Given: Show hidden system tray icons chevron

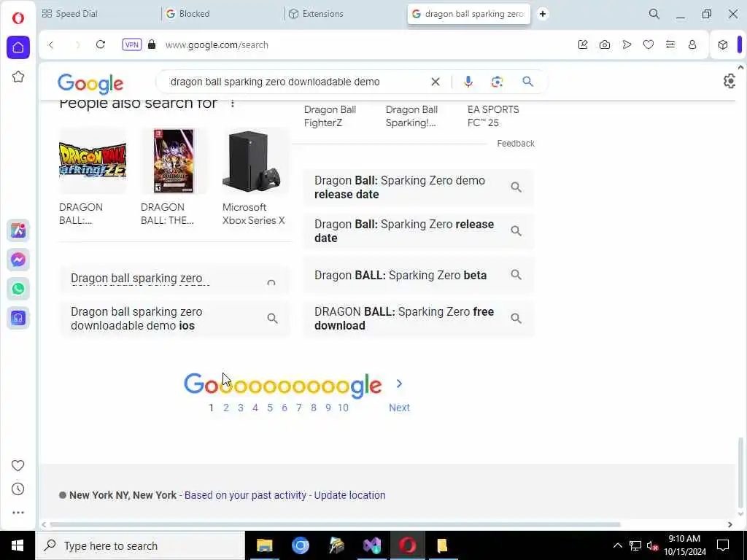Looking at the screenshot, I should point(617,545).
